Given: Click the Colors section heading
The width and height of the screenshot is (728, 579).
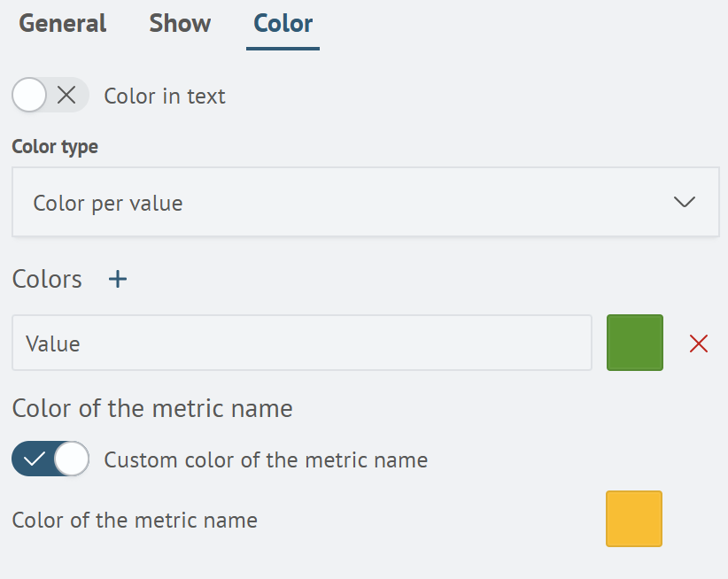Looking at the screenshot, I should (x=47, y=279).
